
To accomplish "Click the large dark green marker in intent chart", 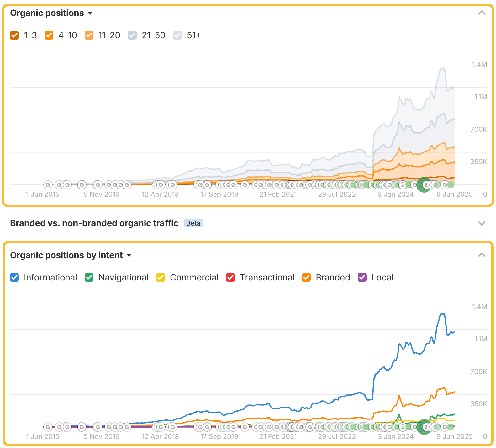I will [x=425, y=427].
